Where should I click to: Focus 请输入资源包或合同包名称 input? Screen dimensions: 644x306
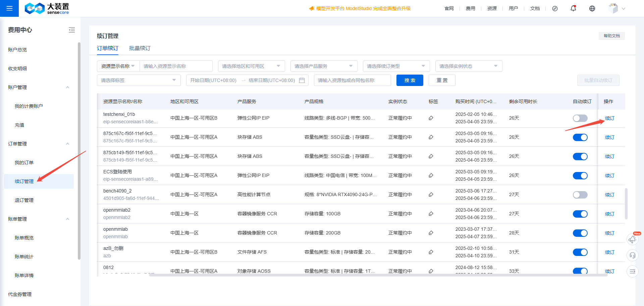pos(353,80)
